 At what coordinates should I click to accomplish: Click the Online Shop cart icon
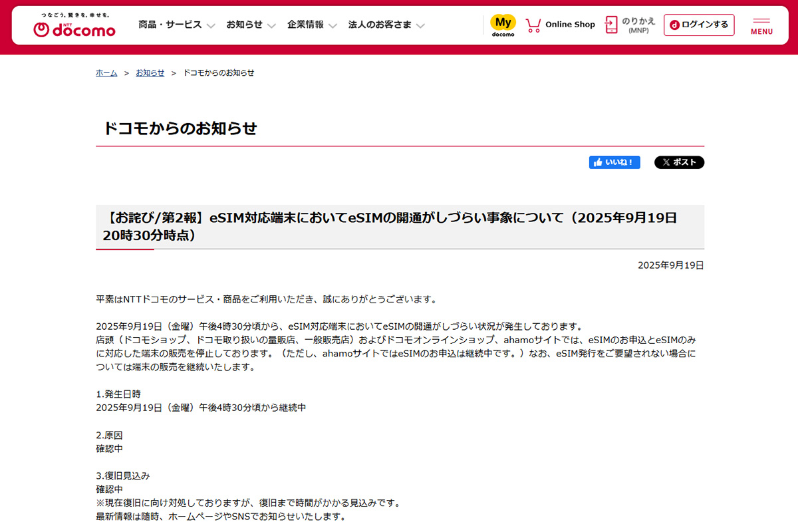533,25
